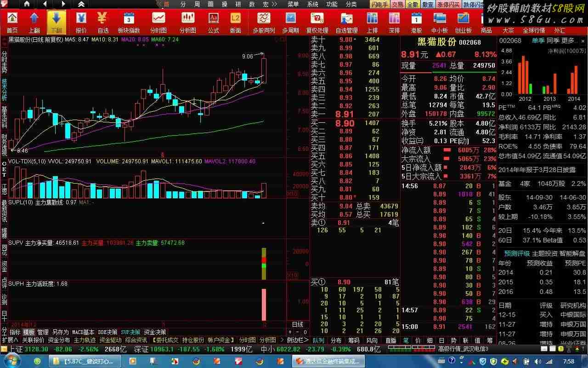
Task: Expand the 侧边栏 sidebar chevron
Action: [x=298, y=340]
